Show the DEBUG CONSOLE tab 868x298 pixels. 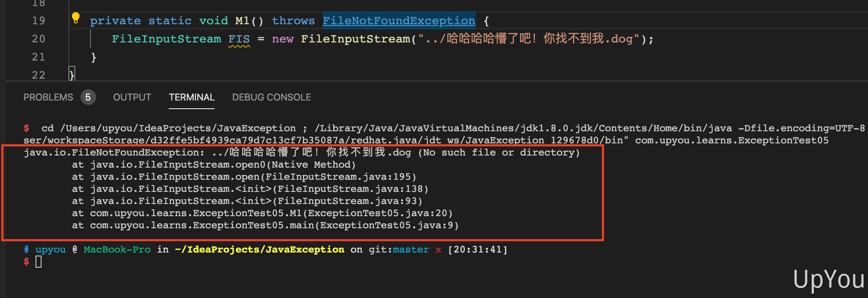271,97
